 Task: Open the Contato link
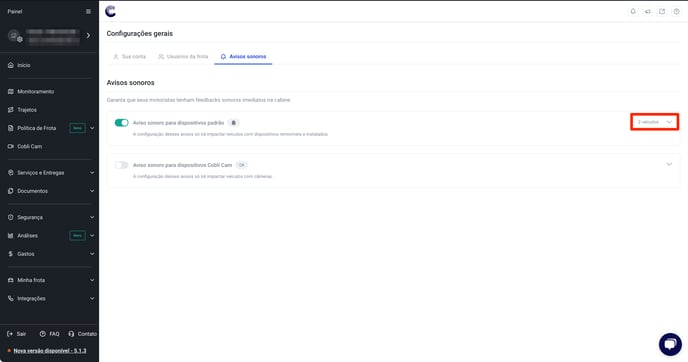[x=87, y=334]
